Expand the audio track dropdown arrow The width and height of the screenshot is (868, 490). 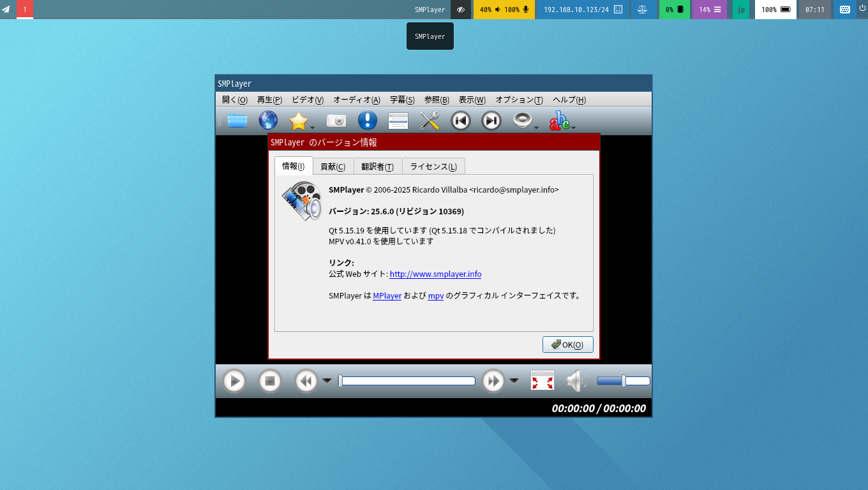537,128
